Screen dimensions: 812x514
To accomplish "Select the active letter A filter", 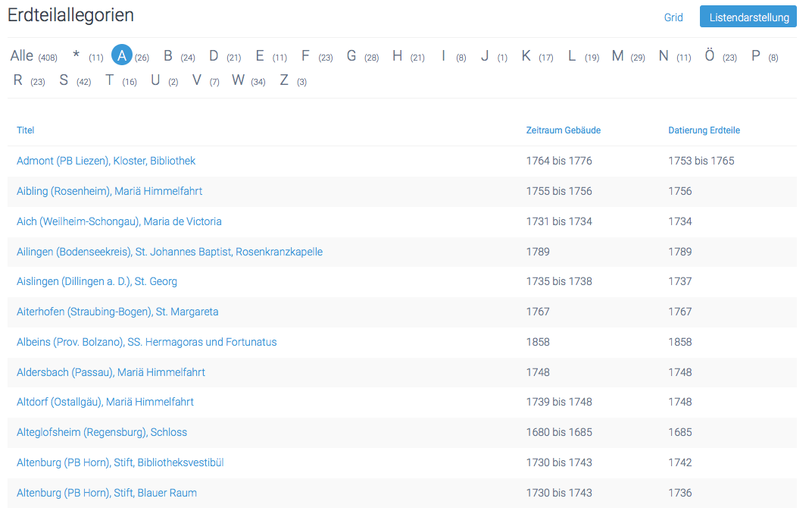I will [122, 56].
